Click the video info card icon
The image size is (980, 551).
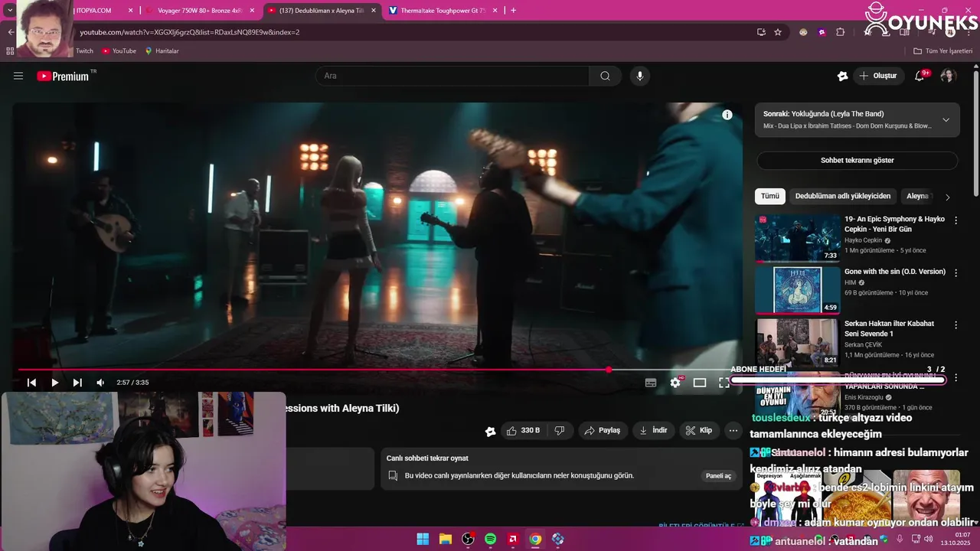727,115
